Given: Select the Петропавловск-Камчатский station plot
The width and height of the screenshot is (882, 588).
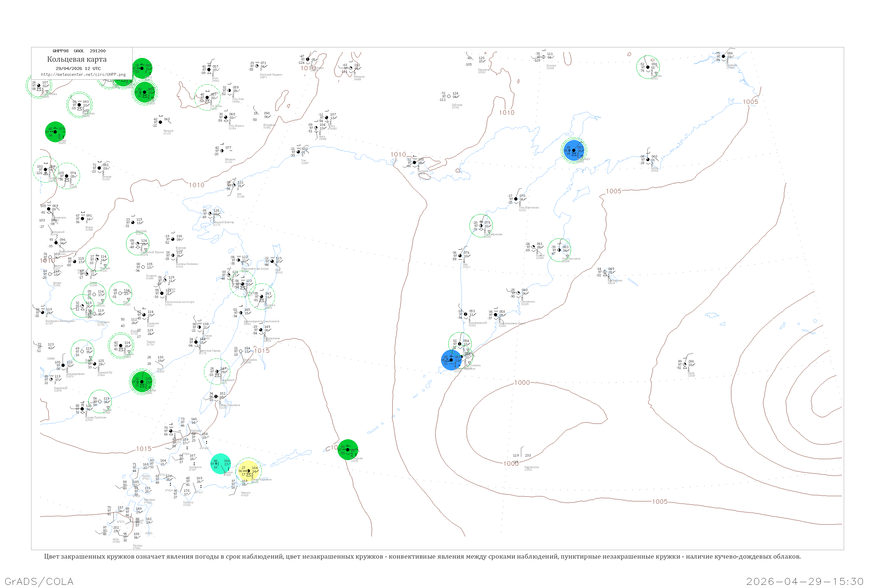Looking at the screenshot, I should pyautogui.click(x=495, y=315).
